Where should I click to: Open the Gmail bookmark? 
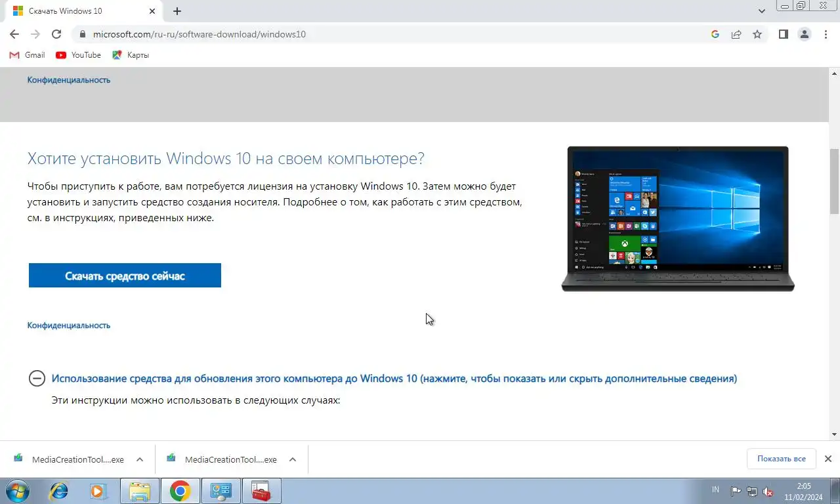coord(27,55)
